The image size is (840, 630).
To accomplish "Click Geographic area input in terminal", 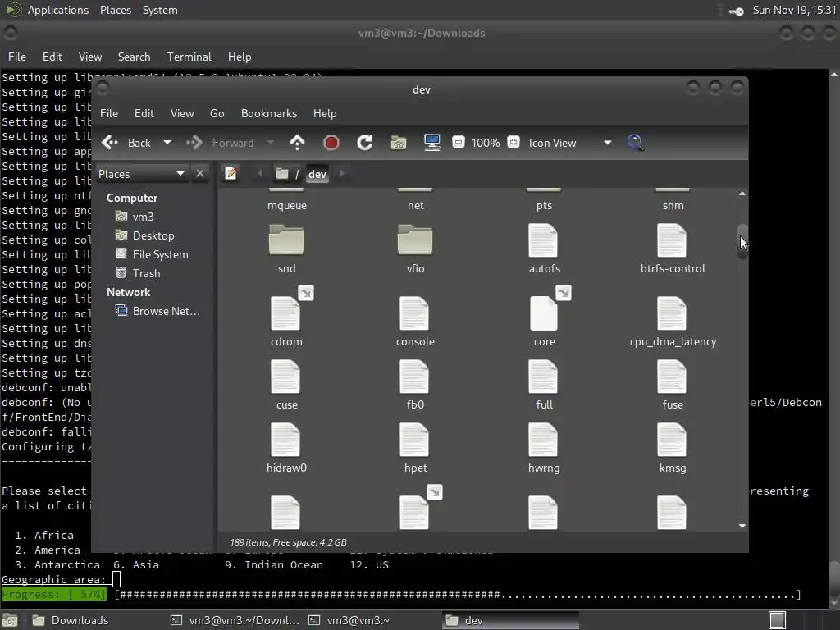I will [x=116, y=579].
